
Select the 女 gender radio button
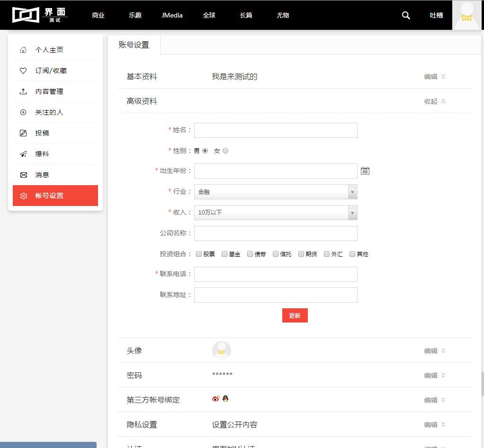pyautogui.click(x=225, y=151)
